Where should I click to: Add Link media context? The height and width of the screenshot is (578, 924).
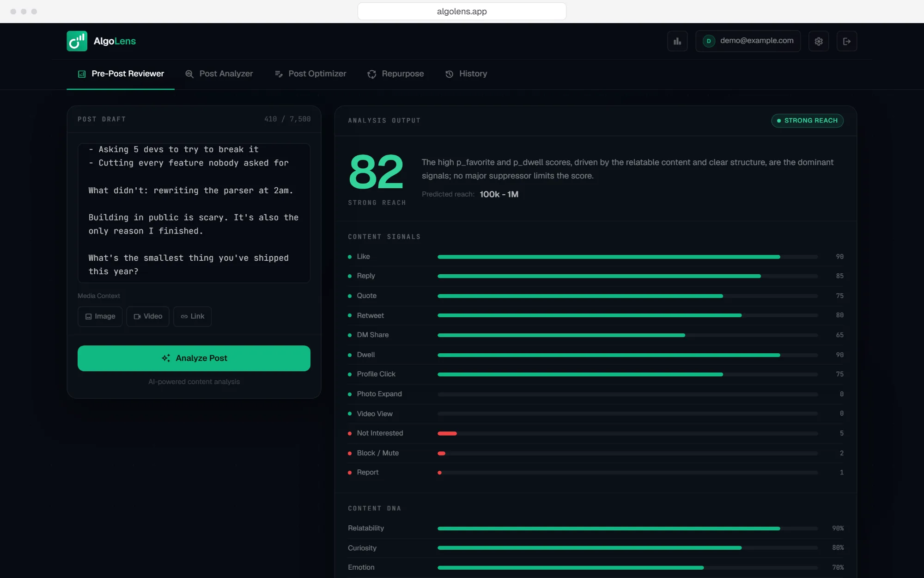pyautogui.click(x=192, y=316)
